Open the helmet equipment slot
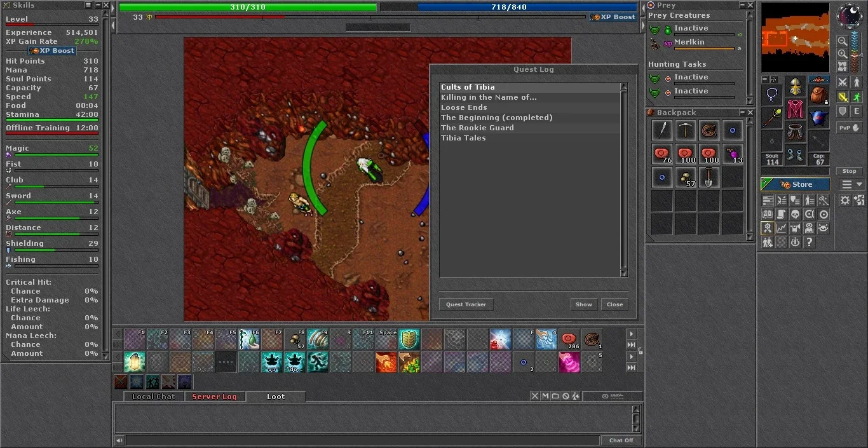The height and width of the screenshot is (448, 868). (795, 86)
